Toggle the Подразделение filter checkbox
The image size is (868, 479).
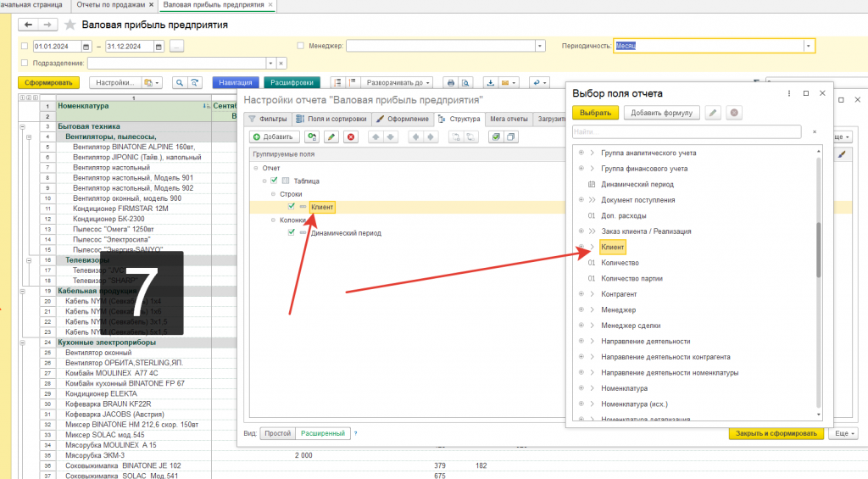[x=25, y=63]
